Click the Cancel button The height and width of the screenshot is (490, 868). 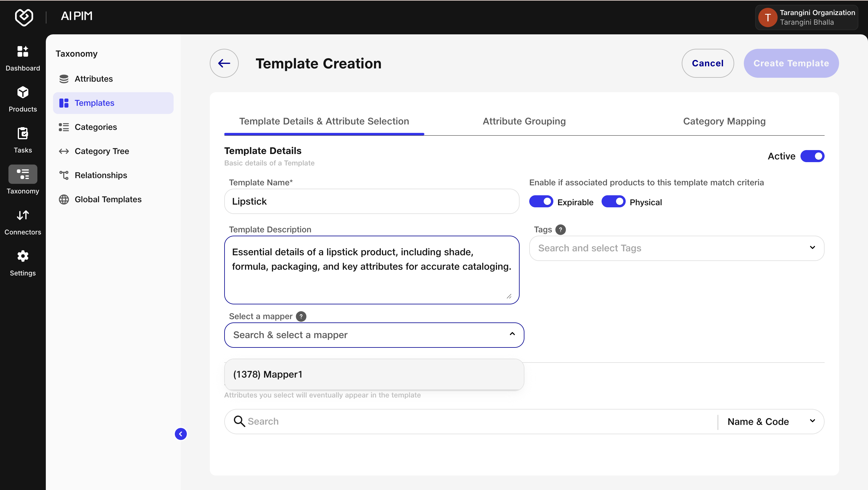coord(708,63)
